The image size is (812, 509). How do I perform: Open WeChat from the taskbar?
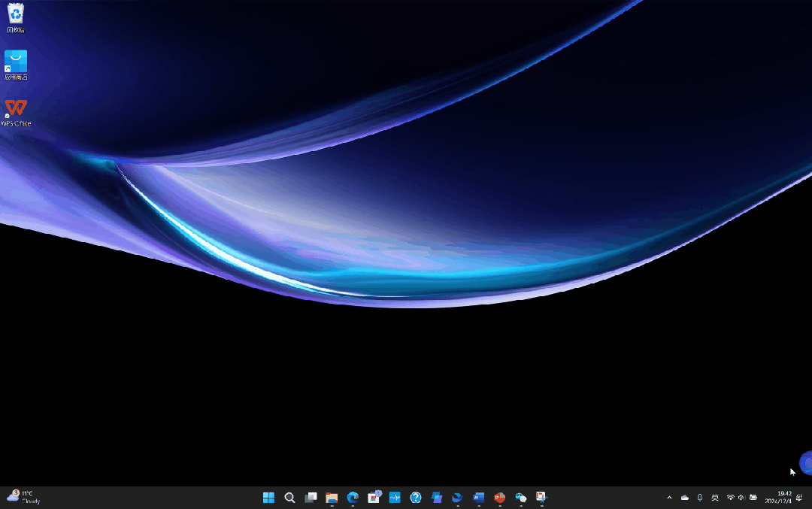pyautogui.click(x=520, y=498)
